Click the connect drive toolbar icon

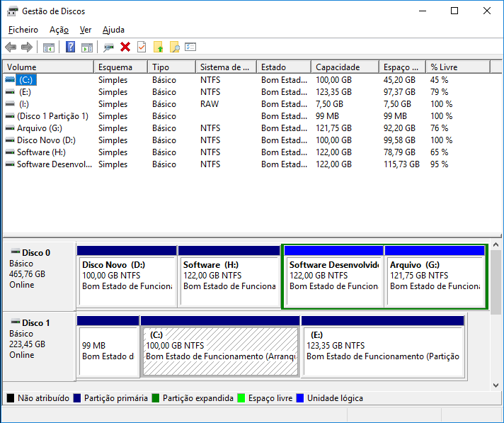108,47
